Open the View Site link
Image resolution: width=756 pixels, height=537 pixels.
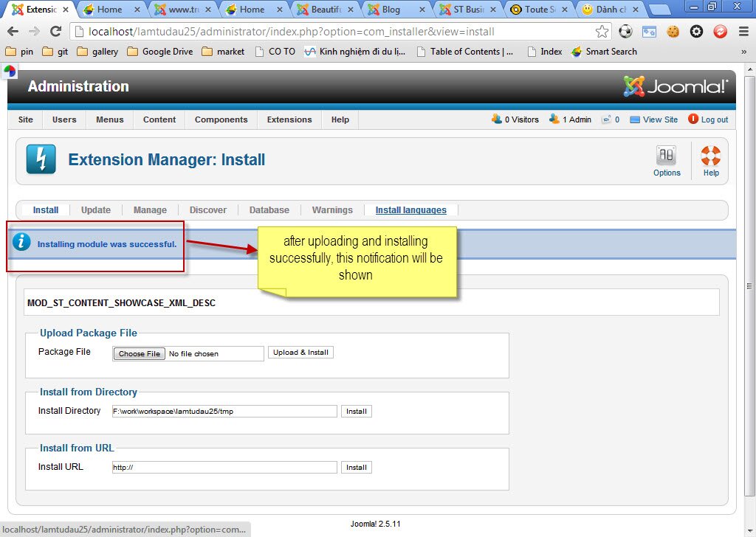click(660, 119)
